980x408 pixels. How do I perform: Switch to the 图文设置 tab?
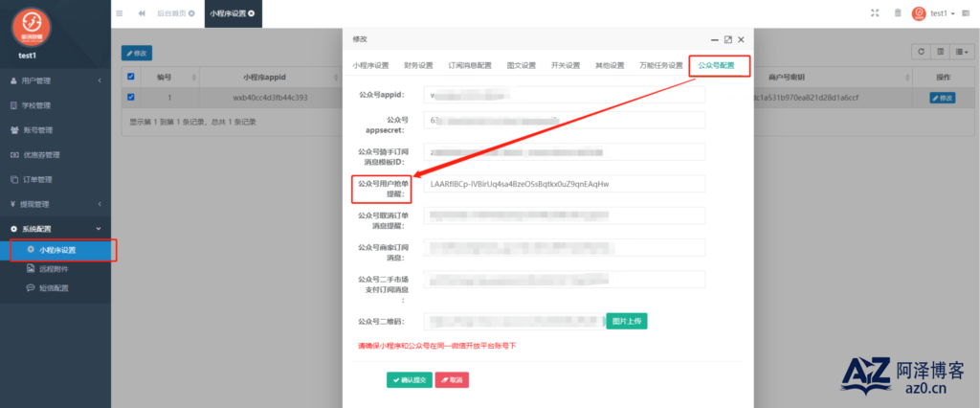point(522,66)
